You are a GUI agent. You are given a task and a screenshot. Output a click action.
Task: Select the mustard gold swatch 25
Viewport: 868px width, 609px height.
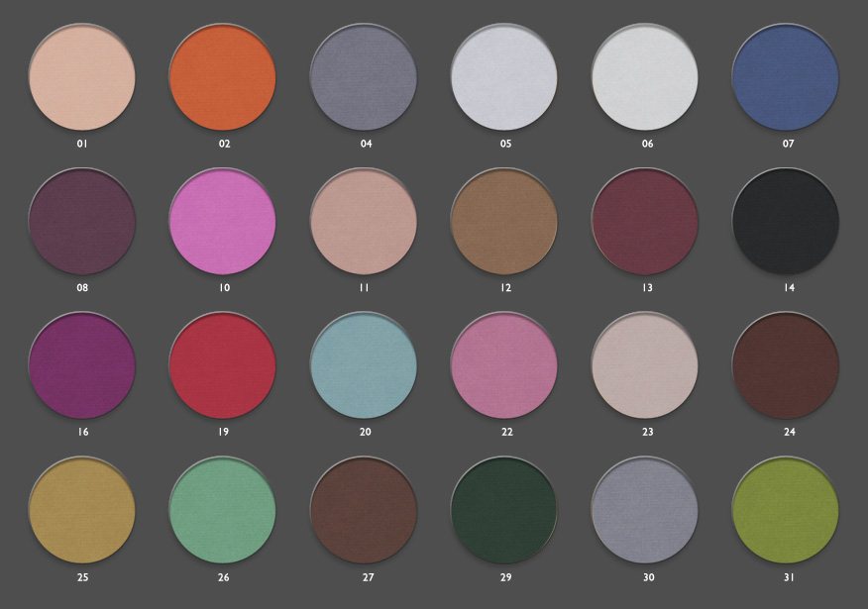coord(82,511)
